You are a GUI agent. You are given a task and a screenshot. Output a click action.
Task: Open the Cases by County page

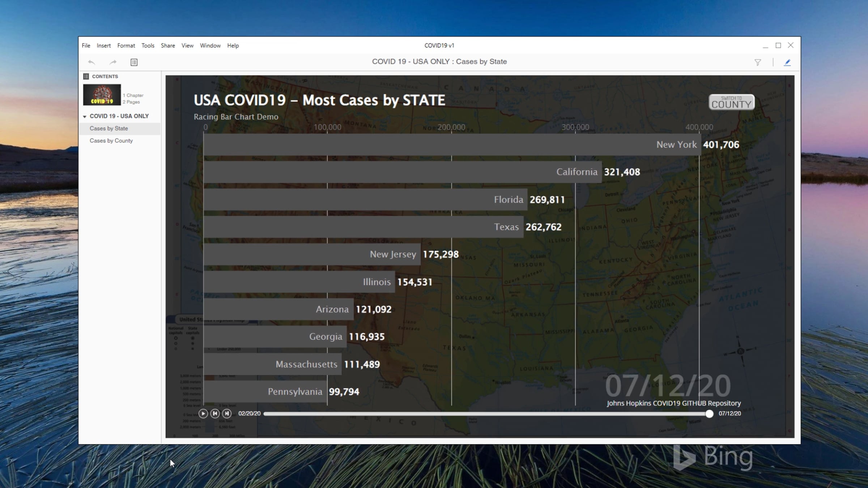(111, 141)
